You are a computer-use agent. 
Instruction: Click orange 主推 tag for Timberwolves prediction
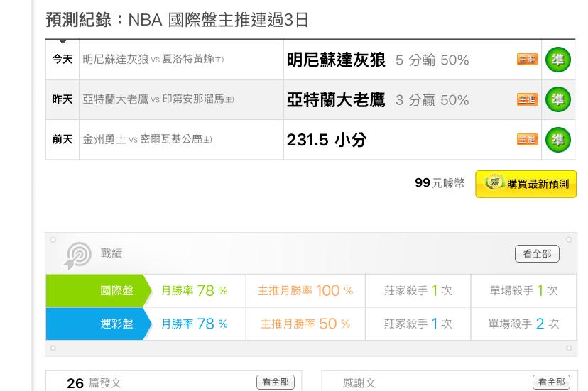(527, 60)
